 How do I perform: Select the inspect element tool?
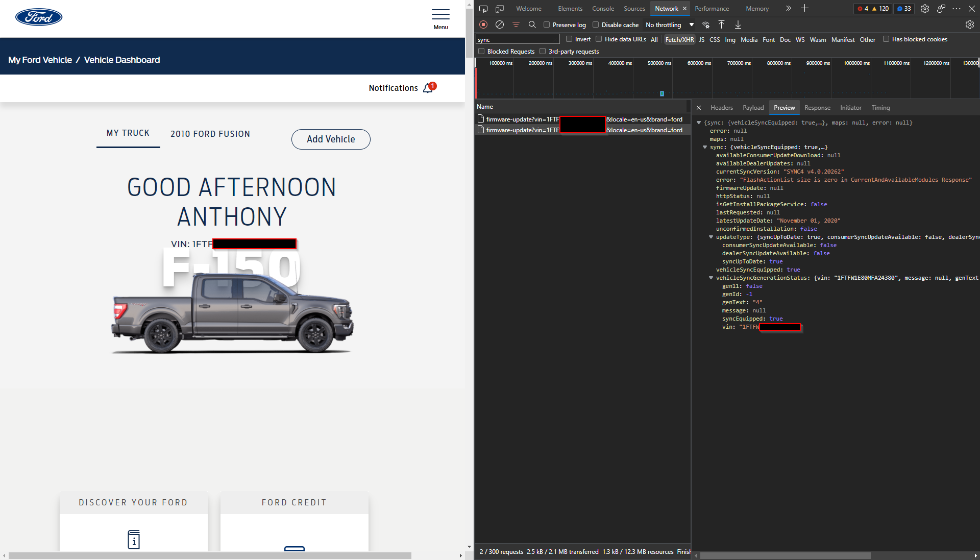point(483,9)
